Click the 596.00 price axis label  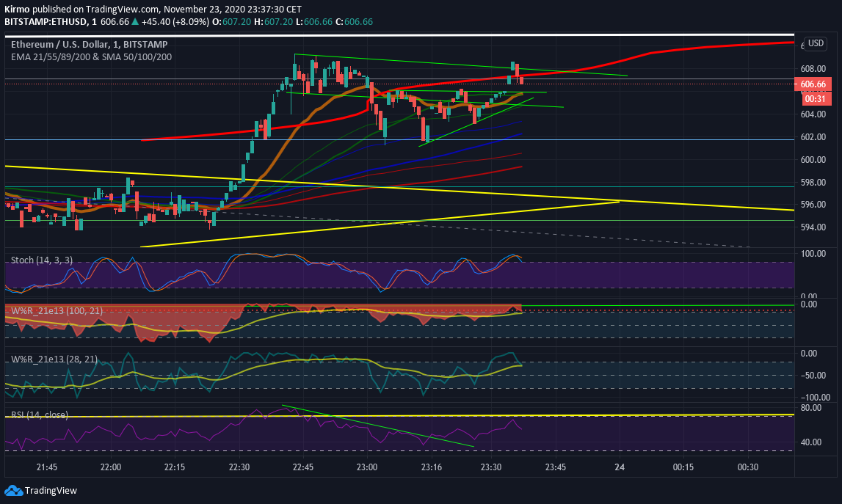coord(813,205)
